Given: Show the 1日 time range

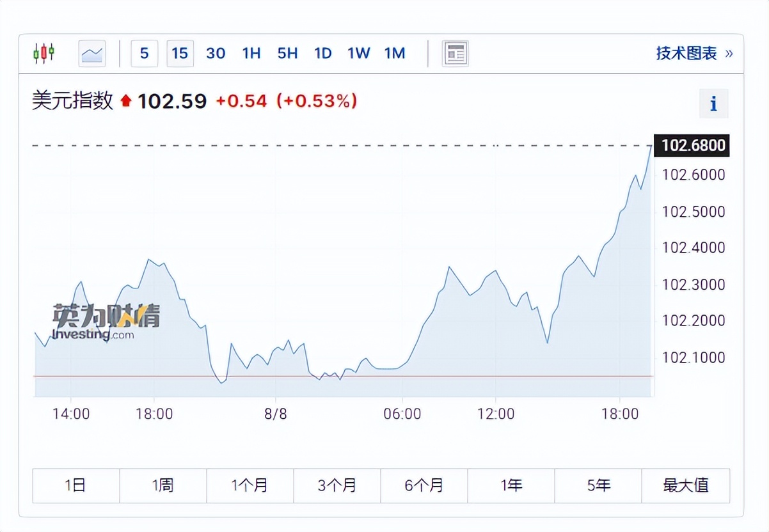Looking at the screenshot, I should pos(75,485).
